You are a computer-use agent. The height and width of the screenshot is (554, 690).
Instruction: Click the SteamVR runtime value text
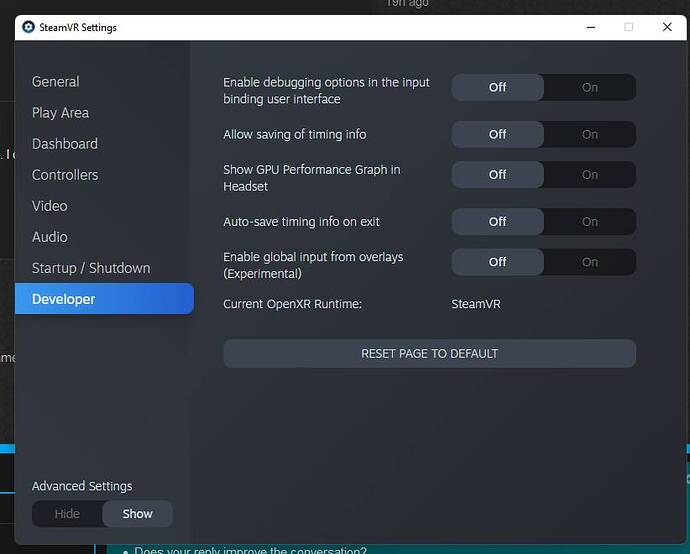[476, 304]
